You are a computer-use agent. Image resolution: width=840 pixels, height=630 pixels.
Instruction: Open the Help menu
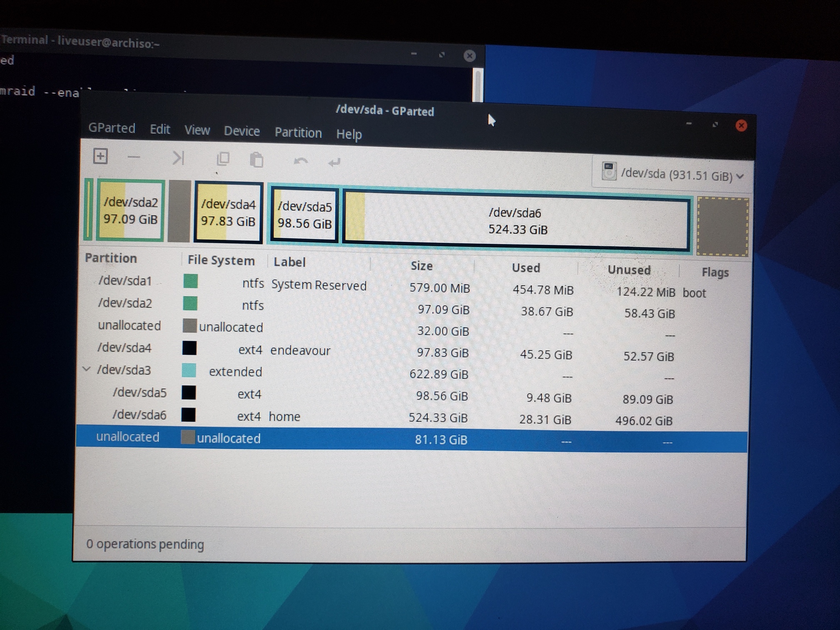(349, 134)
